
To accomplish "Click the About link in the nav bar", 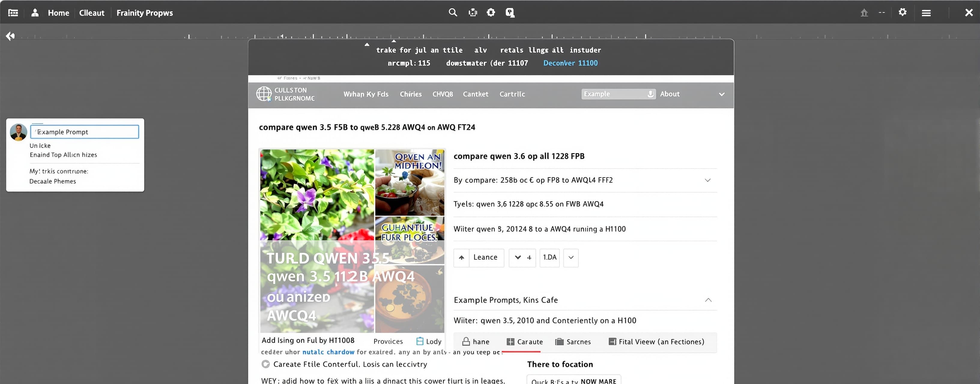I will click(670, 94).
